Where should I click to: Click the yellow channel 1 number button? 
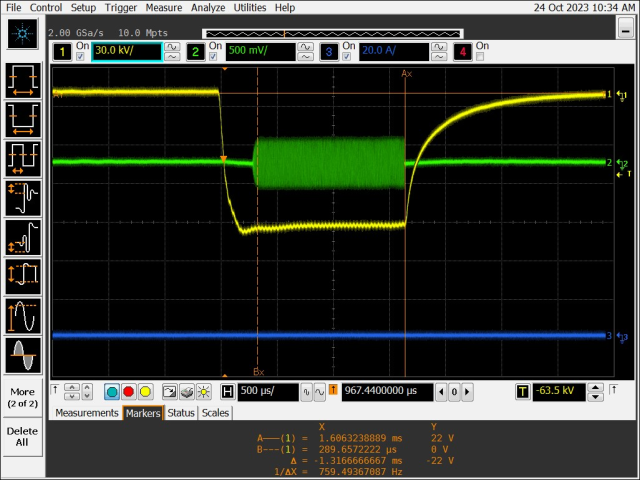click(x=62, y=51)
